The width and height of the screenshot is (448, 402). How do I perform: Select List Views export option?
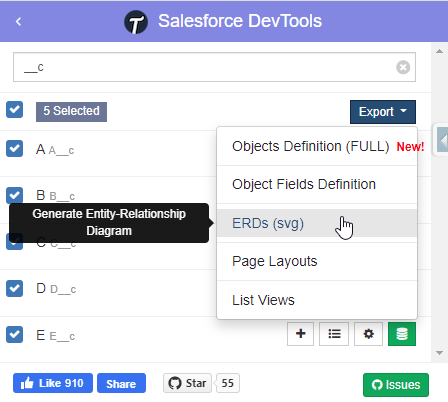pyautogui.click(x=317, y=300)
